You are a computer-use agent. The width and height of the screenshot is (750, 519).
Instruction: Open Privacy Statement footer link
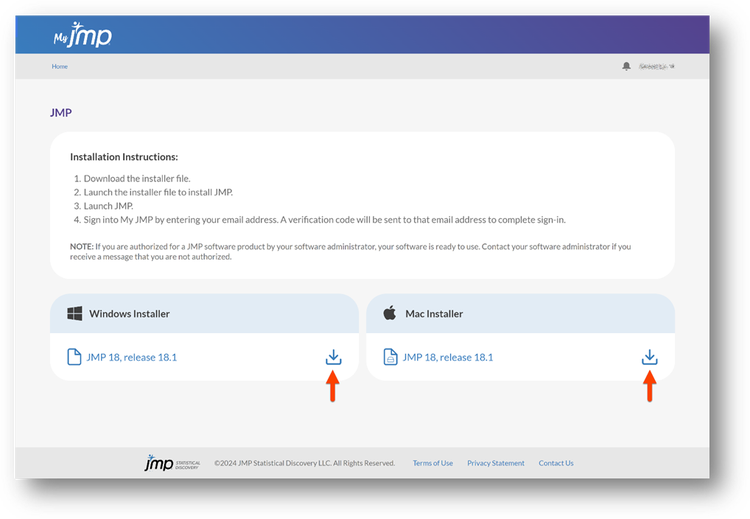496,463
